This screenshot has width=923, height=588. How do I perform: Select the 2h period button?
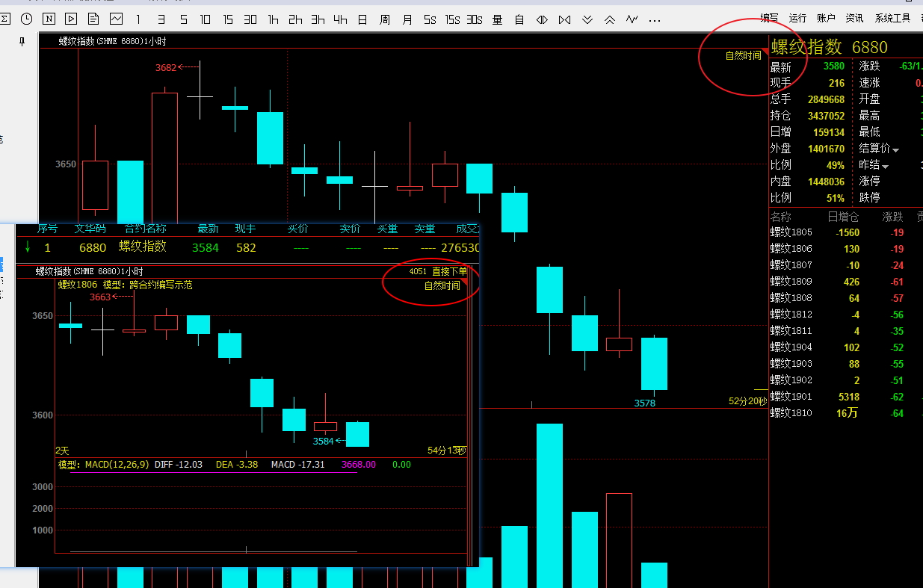(x=295, y=19)
